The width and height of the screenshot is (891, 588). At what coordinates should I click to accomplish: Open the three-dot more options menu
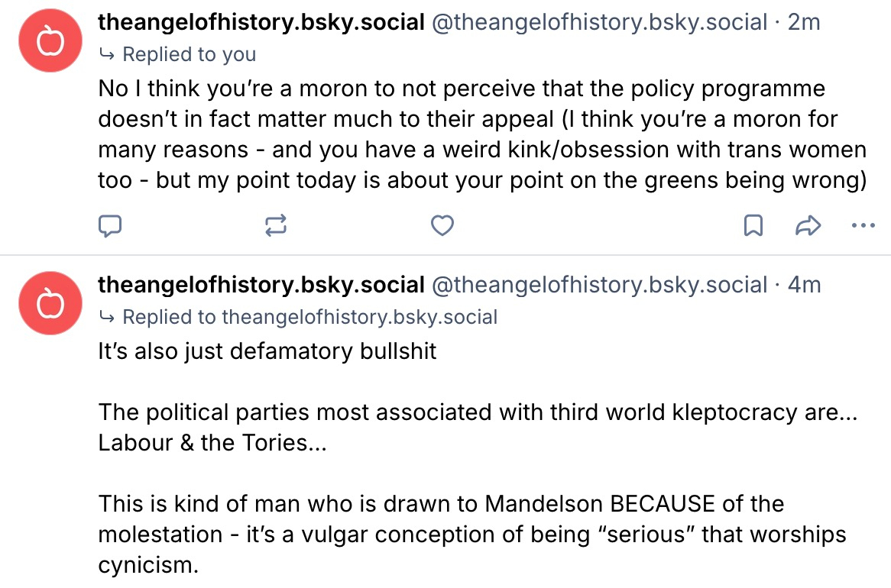863,225
